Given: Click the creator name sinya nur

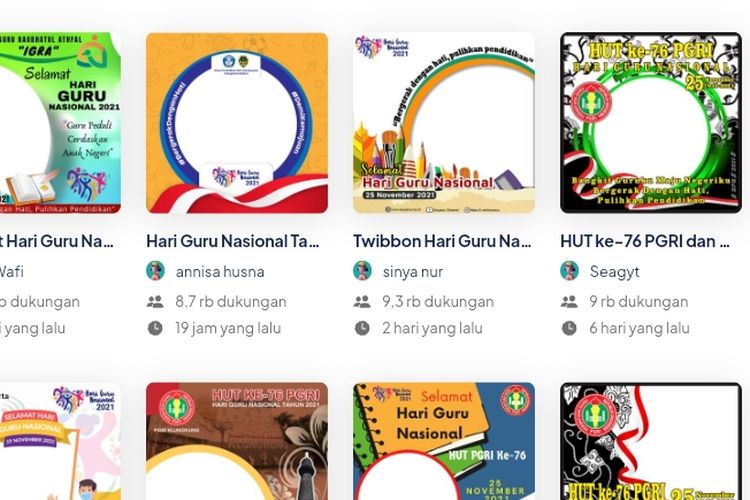Looking at the screenshot, I should (x=413, y=272).
